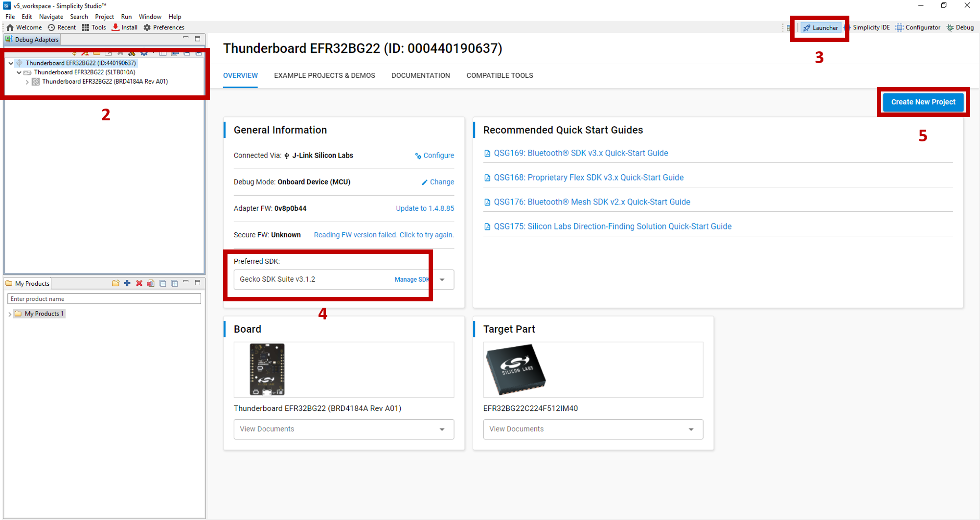Screen dimensions: 980x520
Task: Click the Install download button
Action: point(125,27)
